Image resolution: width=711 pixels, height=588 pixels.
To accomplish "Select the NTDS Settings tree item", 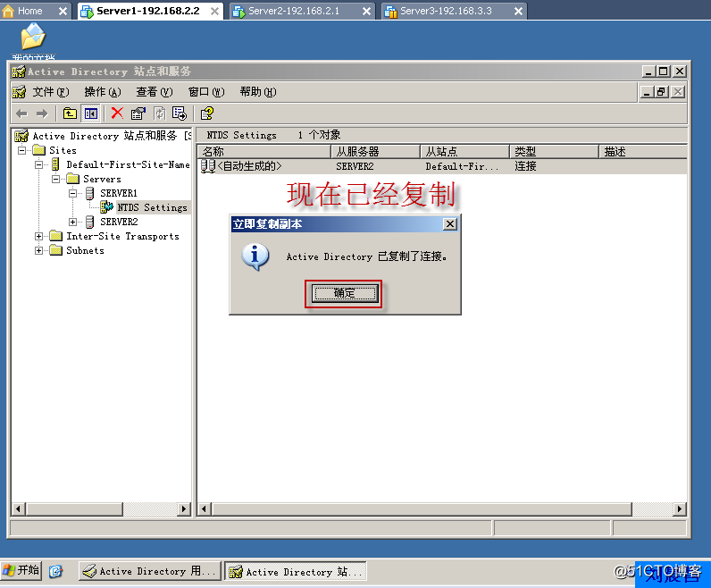I will (152, 207).
